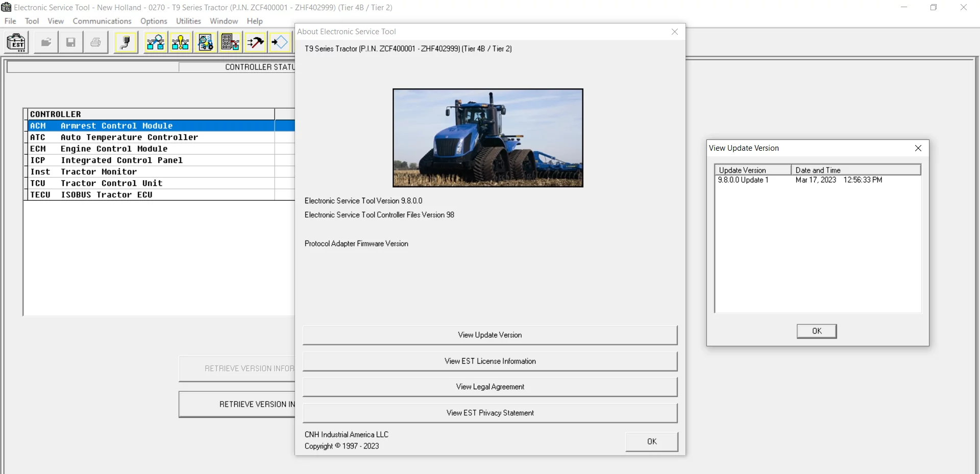Screen dimensions: 980x474
Task: Click the save floppy disk icon
Action: 71,42
